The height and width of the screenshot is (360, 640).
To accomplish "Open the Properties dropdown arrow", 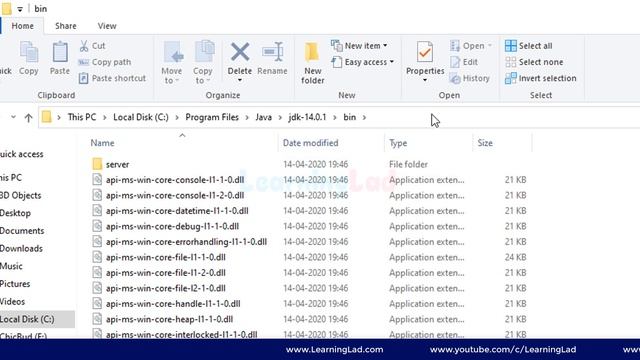I will [x=424, y=80].
